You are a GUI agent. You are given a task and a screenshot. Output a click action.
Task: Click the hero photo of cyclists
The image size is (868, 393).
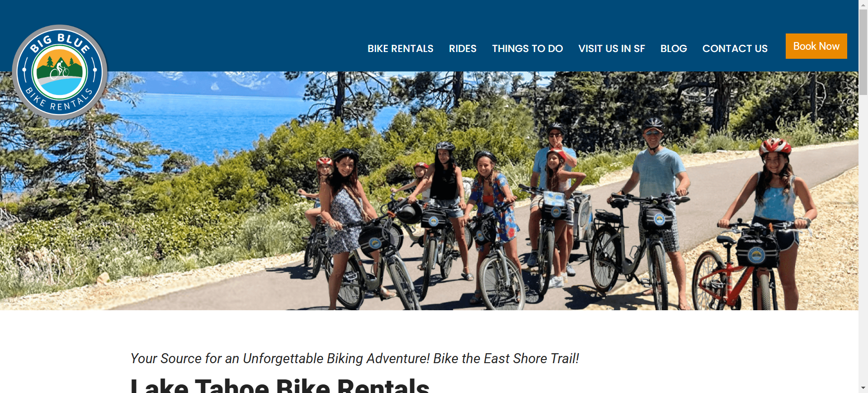429,190
